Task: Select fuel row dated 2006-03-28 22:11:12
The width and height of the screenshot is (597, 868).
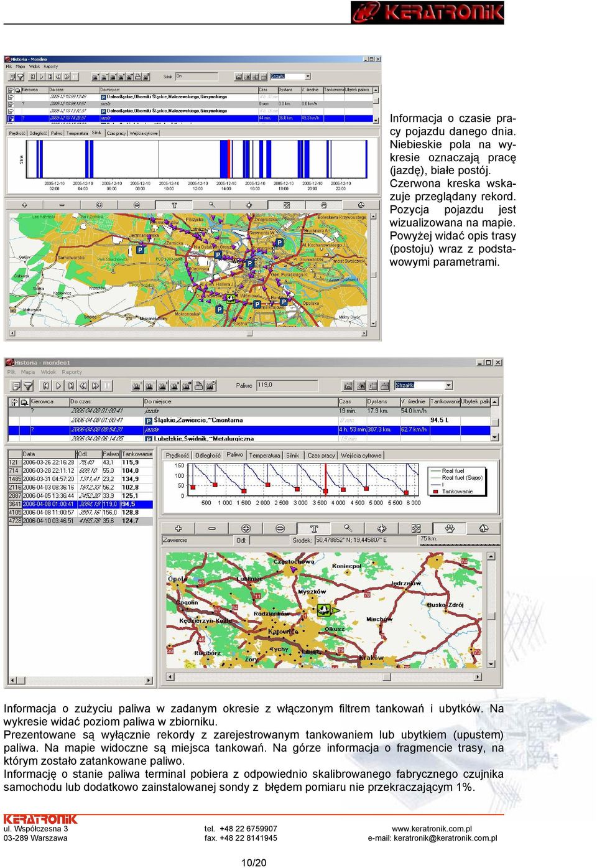Action: 80,471
